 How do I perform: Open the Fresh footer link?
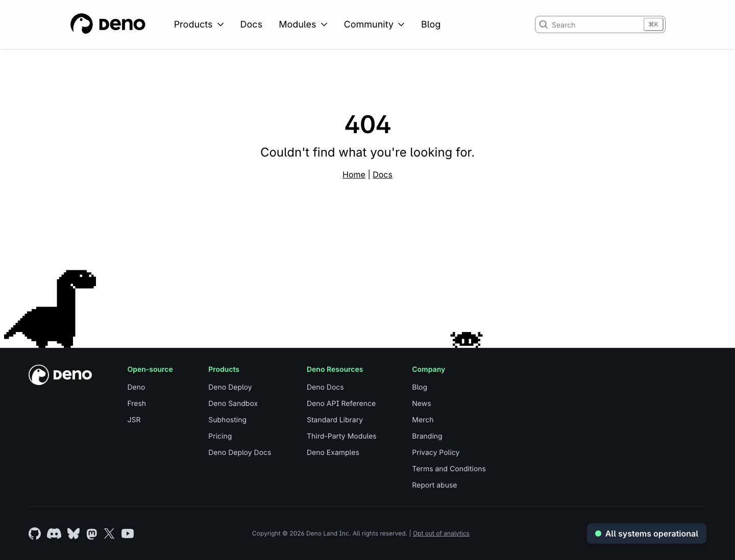click(137, 403)
